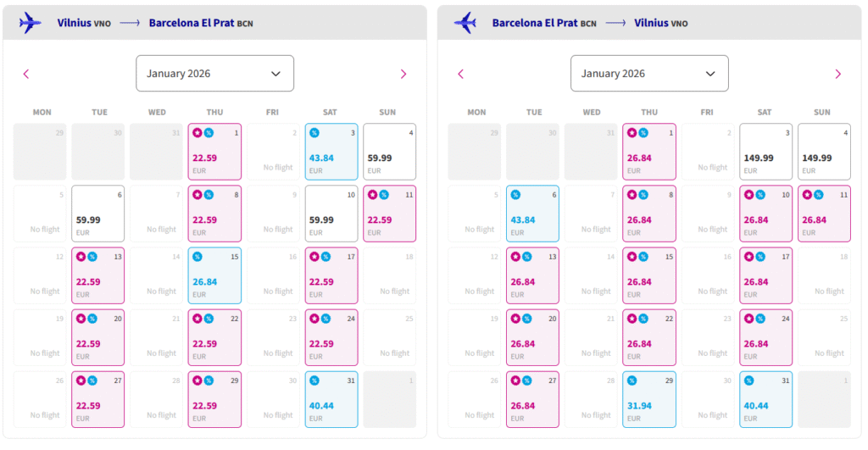Screen dimensions: 868x450
Task: Go to previous month on Vilnius–Barcelona calendar
Action: [x=26, y=74]
